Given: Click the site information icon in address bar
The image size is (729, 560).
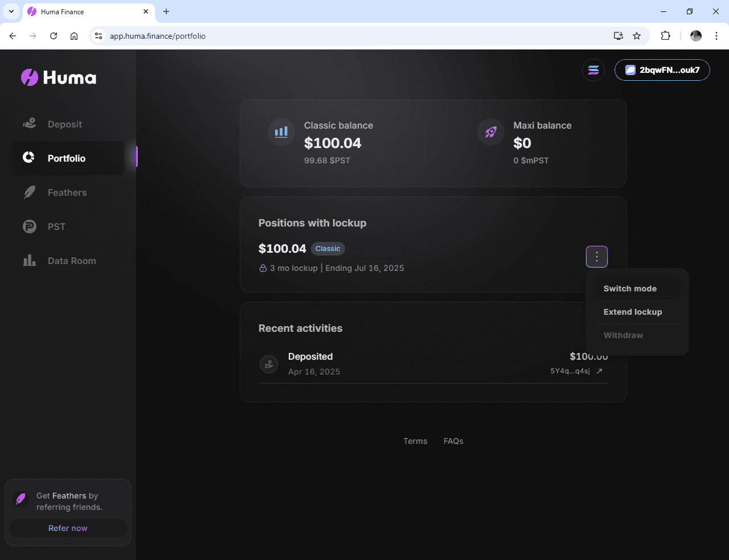Looking at the screenshot, I should [99, 36].
